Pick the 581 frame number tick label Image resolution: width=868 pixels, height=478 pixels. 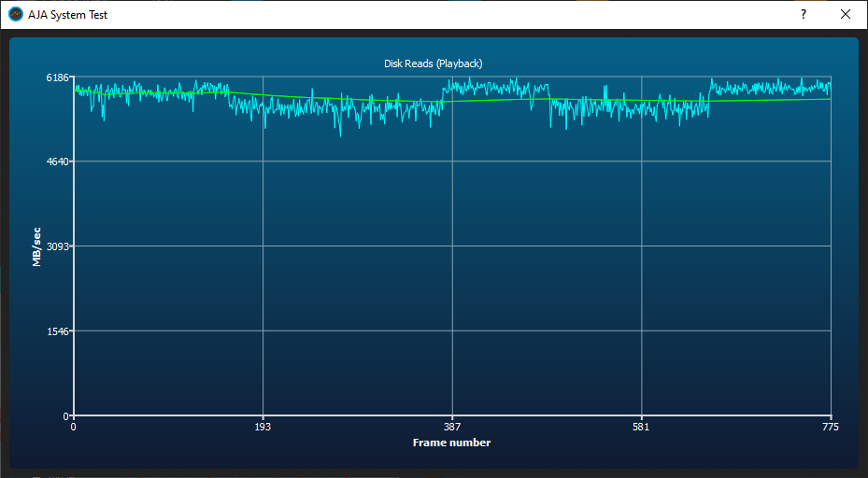[642, 428]
